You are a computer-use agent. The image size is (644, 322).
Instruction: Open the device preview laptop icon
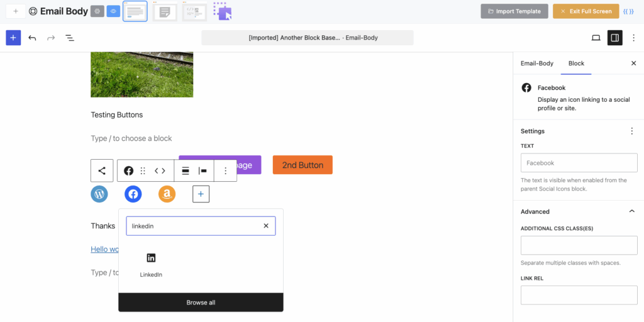pos(596,38)
